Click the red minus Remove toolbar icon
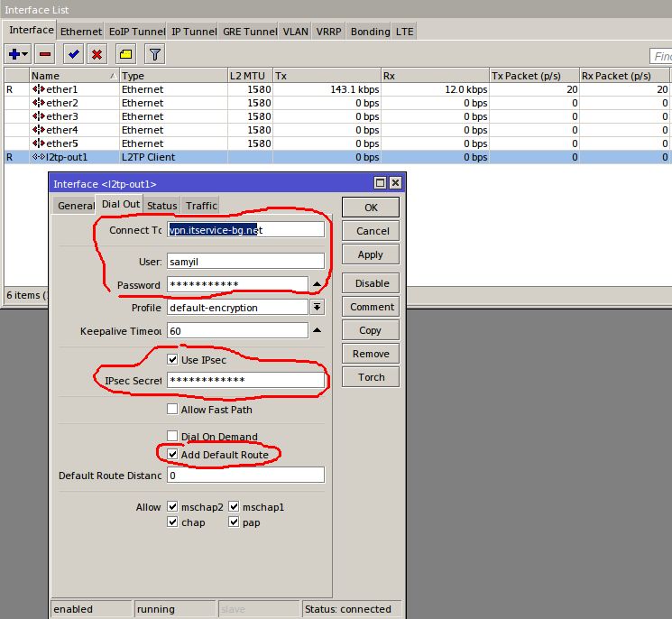The height and width of the screenshot is (619, 672). coord(45,54)
